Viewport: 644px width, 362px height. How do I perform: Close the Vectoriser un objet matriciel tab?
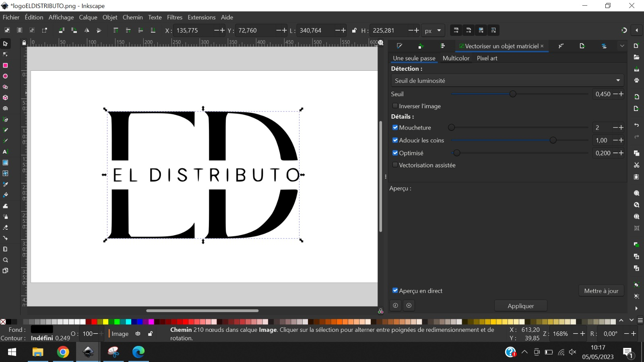click(x=542, y=46)
